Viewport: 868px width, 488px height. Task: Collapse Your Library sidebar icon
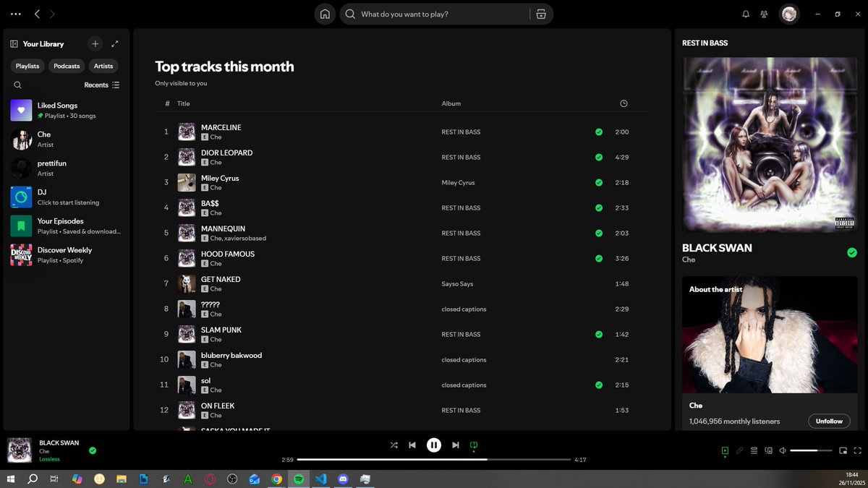coord(14,44)
